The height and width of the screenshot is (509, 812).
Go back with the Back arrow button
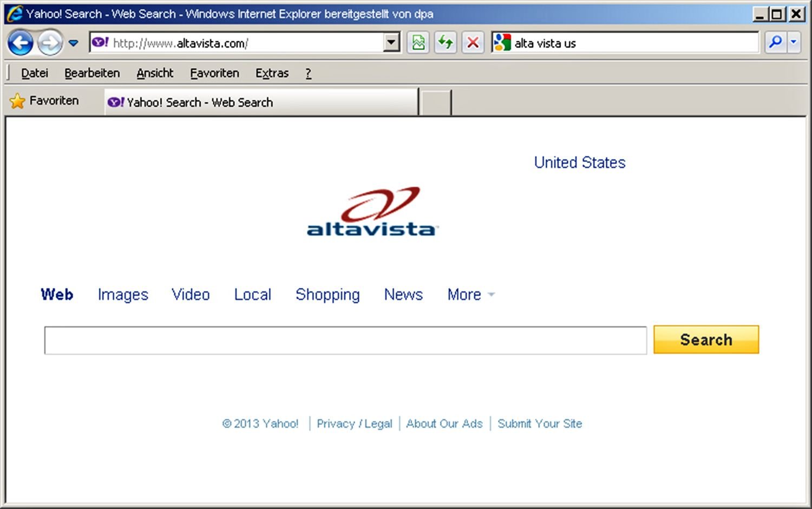(21, 43)
